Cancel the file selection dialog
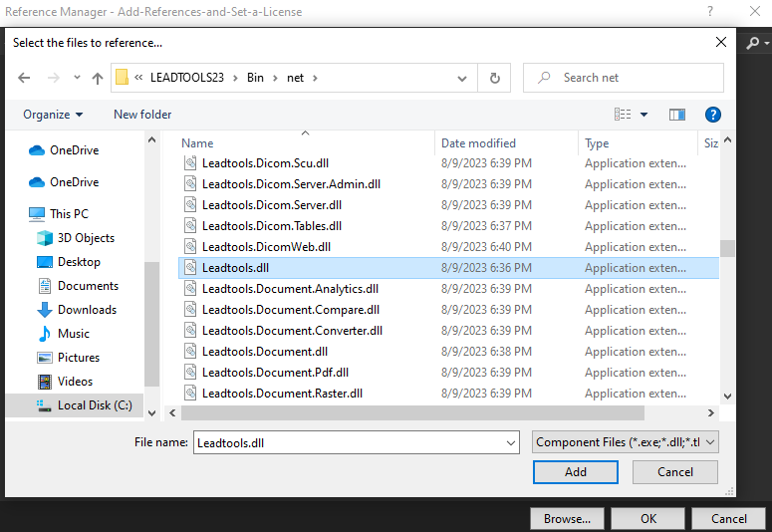Image resolution: width=772 pixels, height=532 pixels. [675, 472]
